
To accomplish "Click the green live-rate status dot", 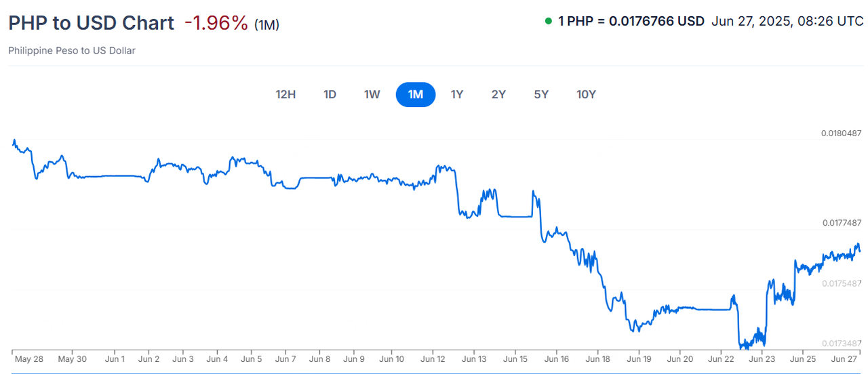I will point(548,21).
